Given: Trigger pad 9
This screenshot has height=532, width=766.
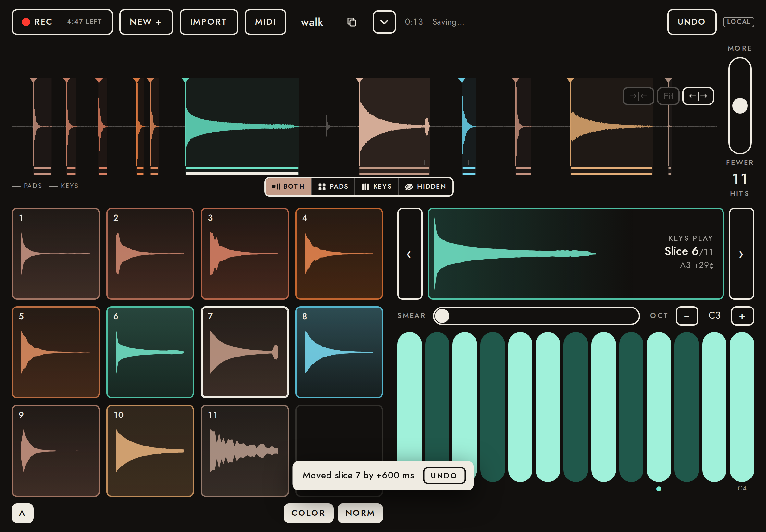Looking at the screenshot, I should pyautogui.click(x=56, y=451).
